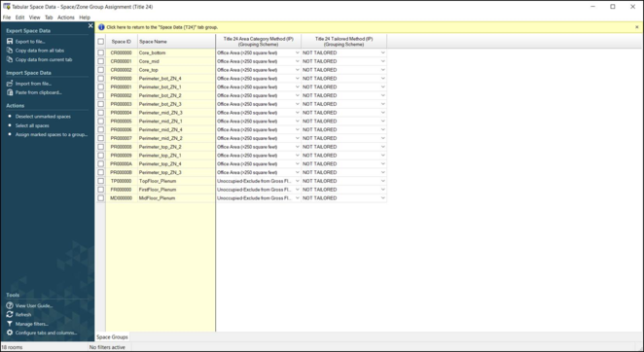The height and width of the screenshot is (352, 644).
Task: Open the View menu
Action: (34, 18)
